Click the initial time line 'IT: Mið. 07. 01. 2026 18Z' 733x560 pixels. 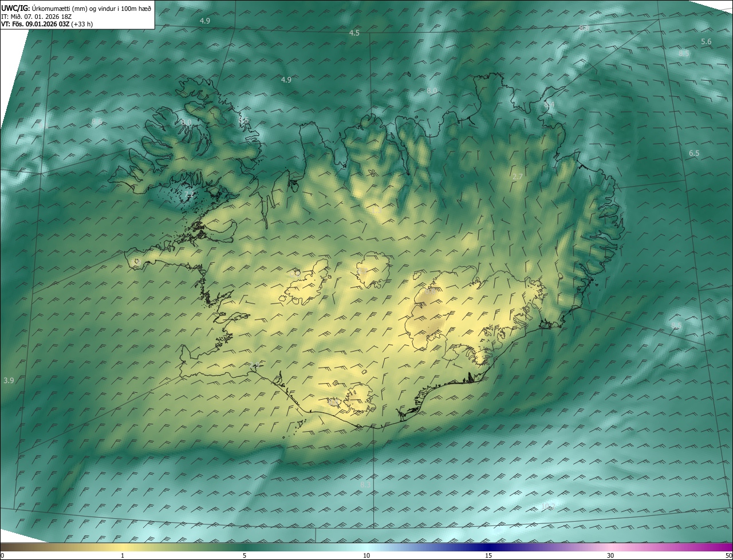pyautogui.click(x=36, y=17)
